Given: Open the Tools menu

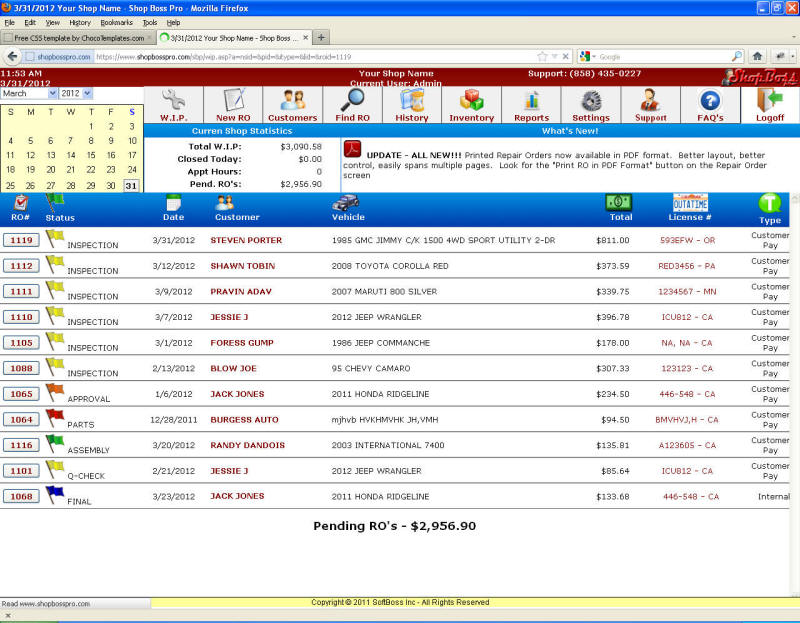Looking at the screenshot, I should (x=150, y=22).
